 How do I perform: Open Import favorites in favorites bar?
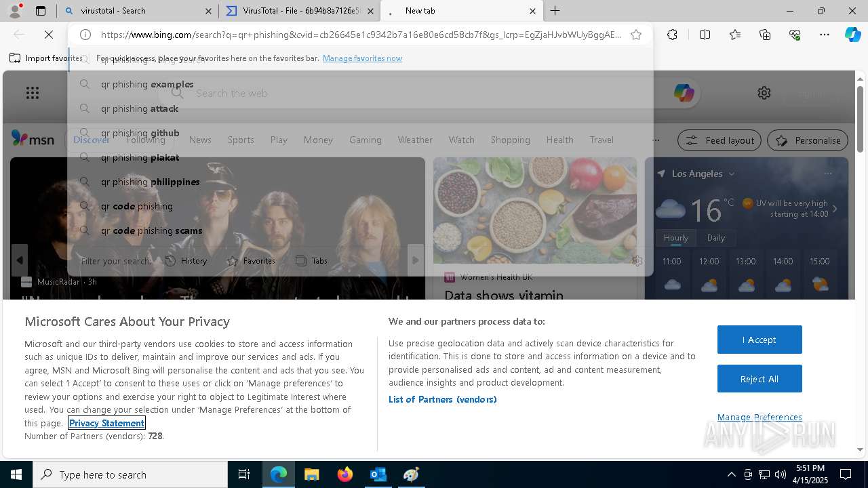point(45,58)
